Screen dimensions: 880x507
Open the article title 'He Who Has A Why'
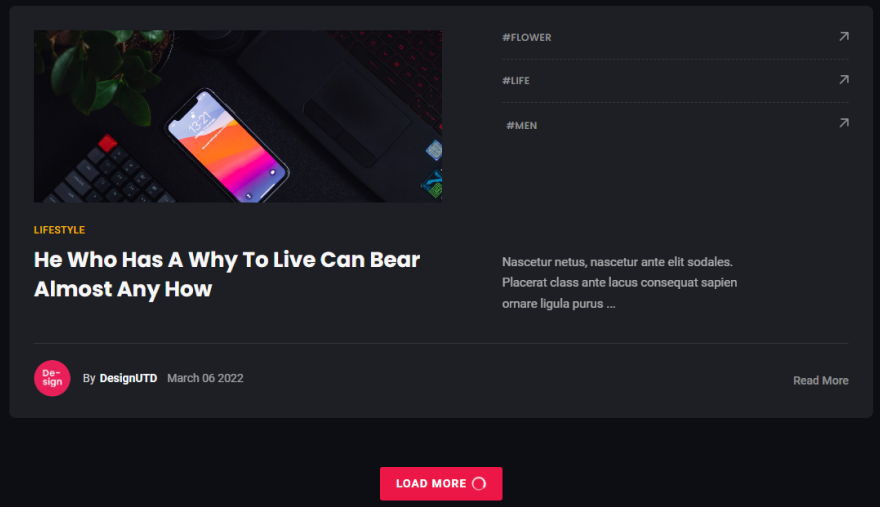tap(227, 274)
